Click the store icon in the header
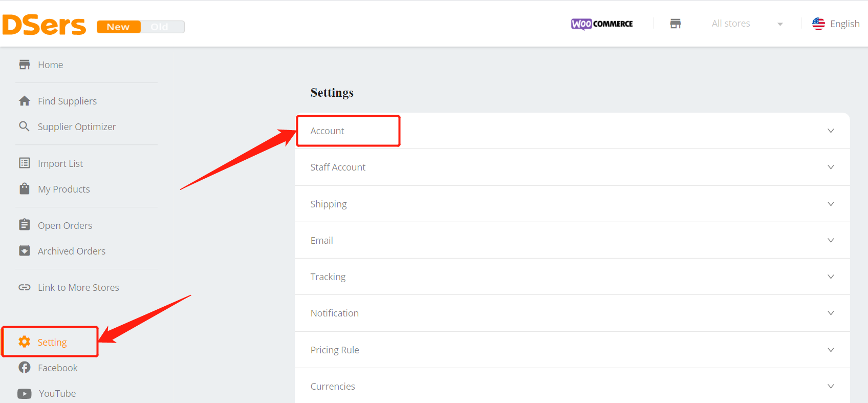This screenshot has width=868, height=403. pyautogui.click(x=676, y=24)
